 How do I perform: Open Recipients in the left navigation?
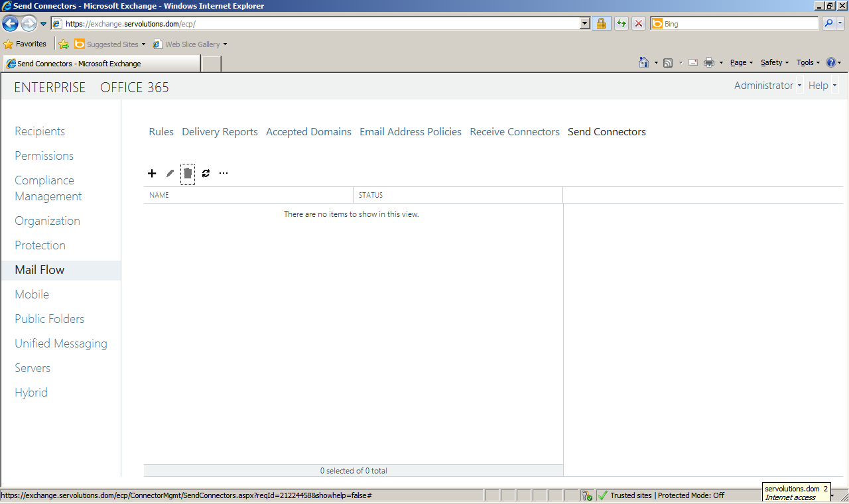pyautogui.click(x=40, y=131)
